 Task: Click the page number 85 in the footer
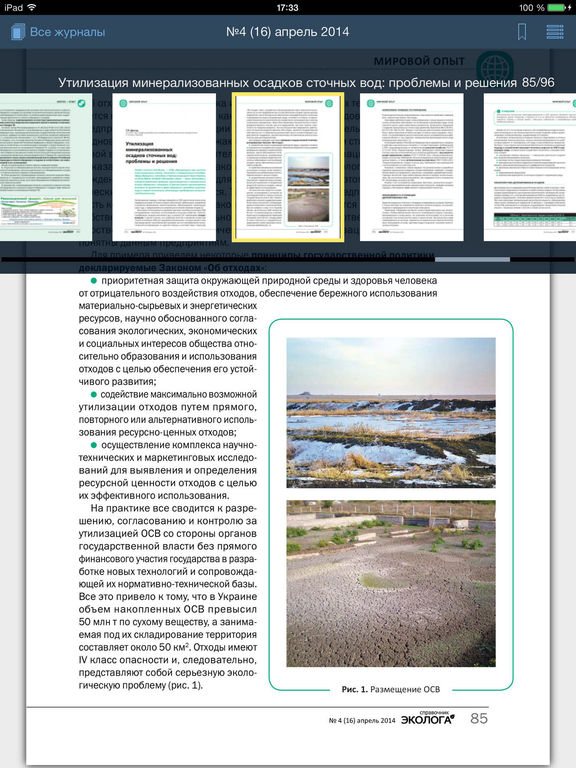479,718
